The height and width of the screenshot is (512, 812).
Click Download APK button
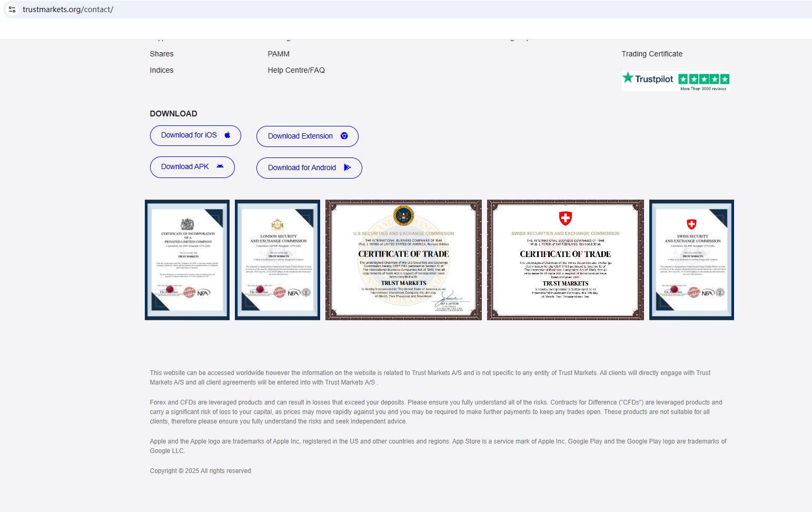(x=192, y=167)
